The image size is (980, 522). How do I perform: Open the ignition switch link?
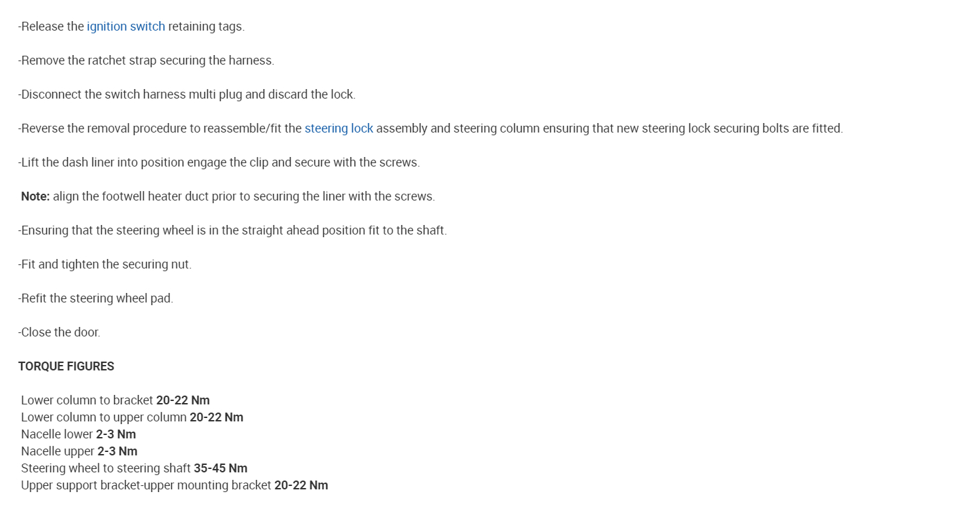pos(126,27)
